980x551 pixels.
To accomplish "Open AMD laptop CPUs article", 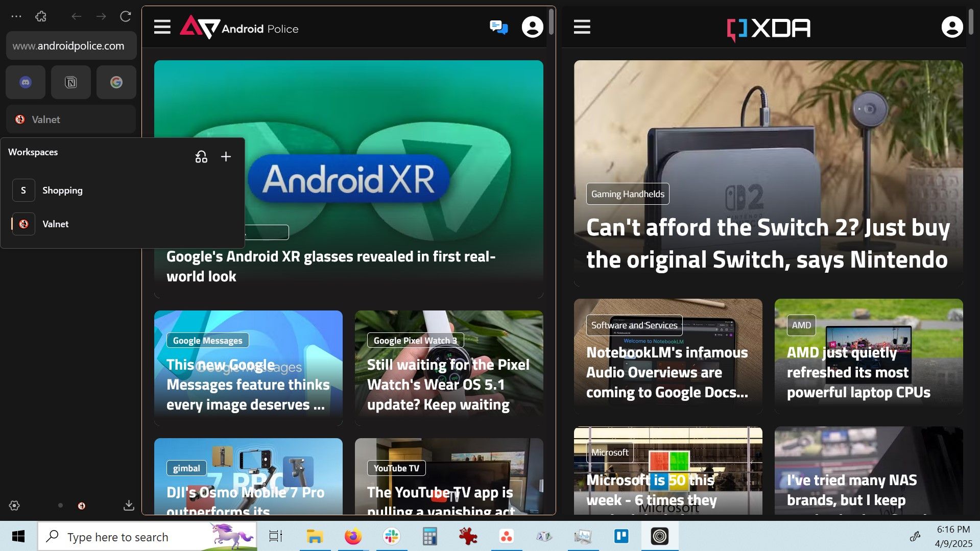I will 858,372.
